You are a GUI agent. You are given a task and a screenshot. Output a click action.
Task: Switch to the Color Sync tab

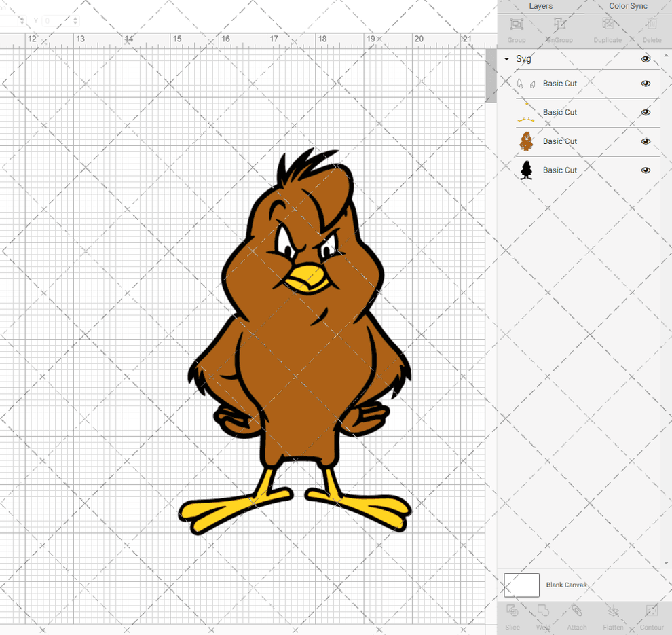(628, 6)
